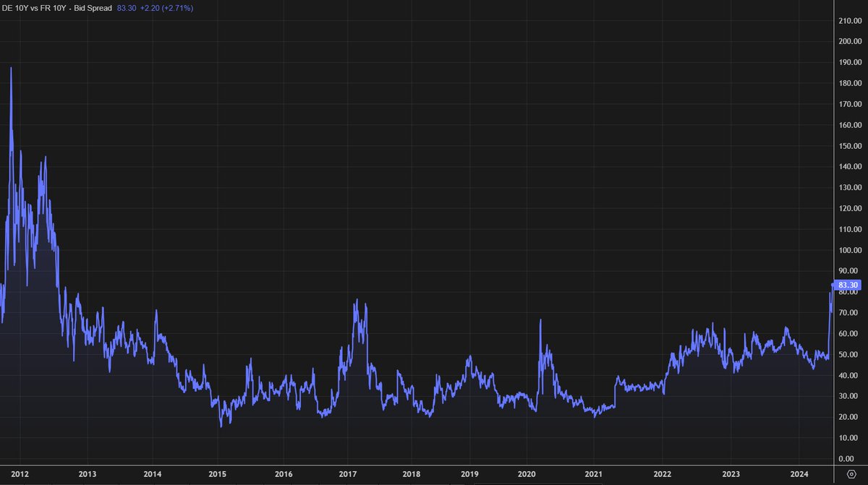Click the 110.00 price axis label
The image size is (868, 485).
pos(848,229)
